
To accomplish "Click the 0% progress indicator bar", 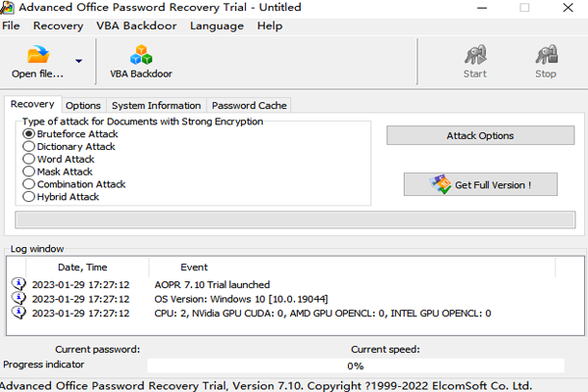I will pos(356,366).
